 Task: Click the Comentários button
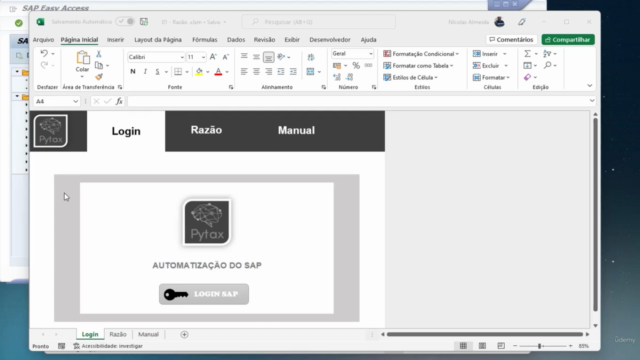(511, 40)
